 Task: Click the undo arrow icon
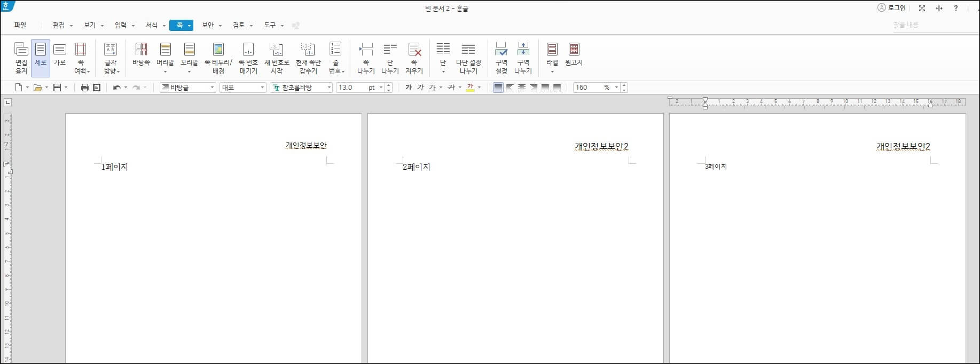pos(116,88)
